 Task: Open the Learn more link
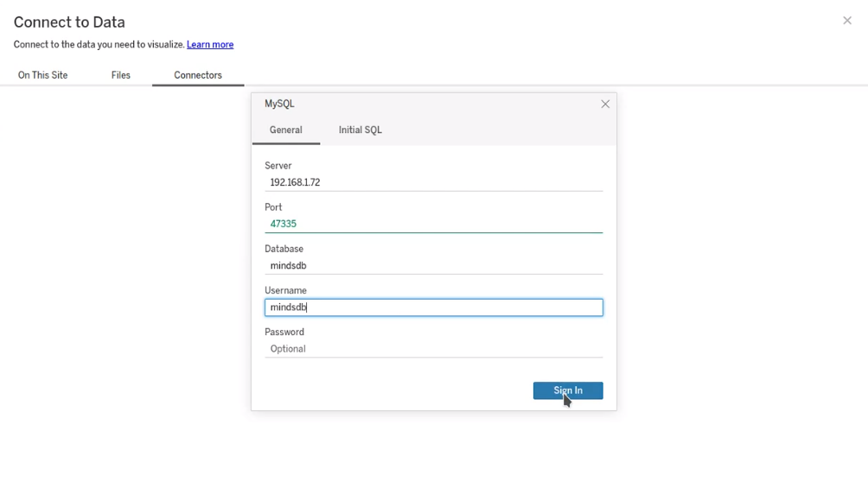[x=210, y=44]
